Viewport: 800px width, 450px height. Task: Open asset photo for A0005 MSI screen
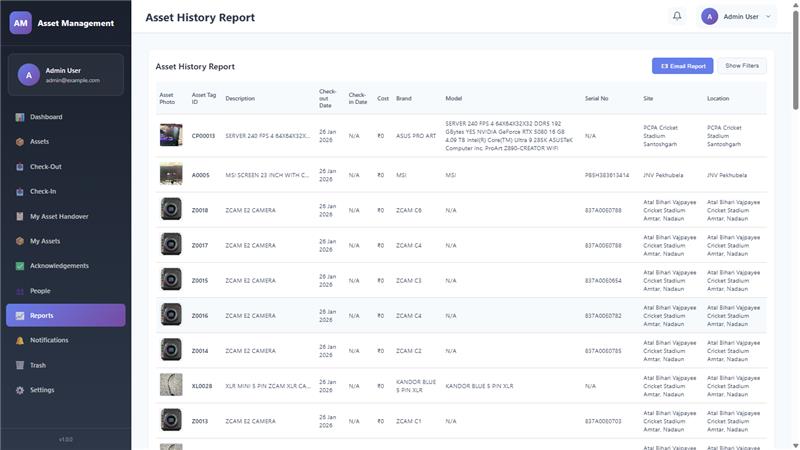tap(171, 174)
